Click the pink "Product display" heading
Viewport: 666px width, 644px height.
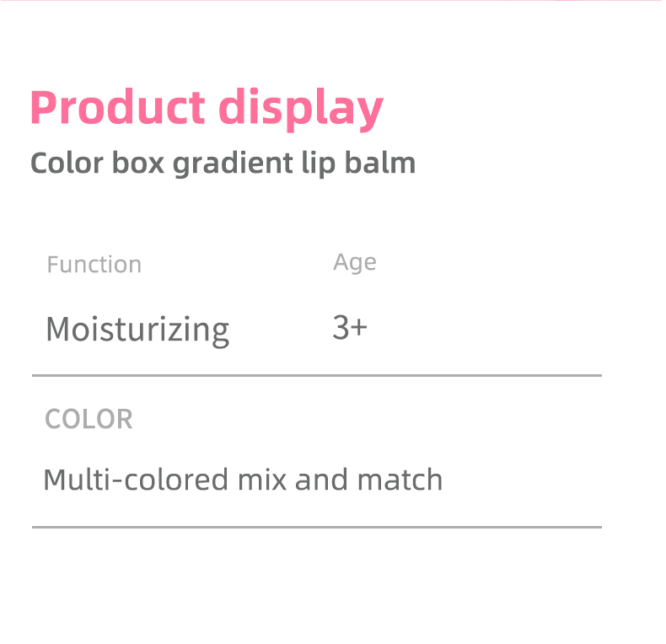(x=207, y=109)
